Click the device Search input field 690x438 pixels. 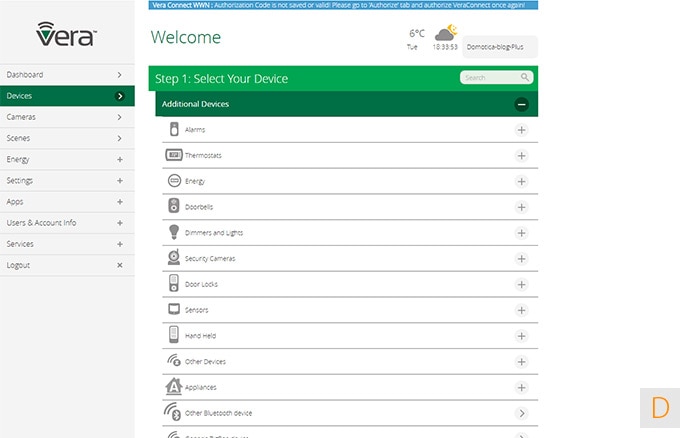[496, 77]
